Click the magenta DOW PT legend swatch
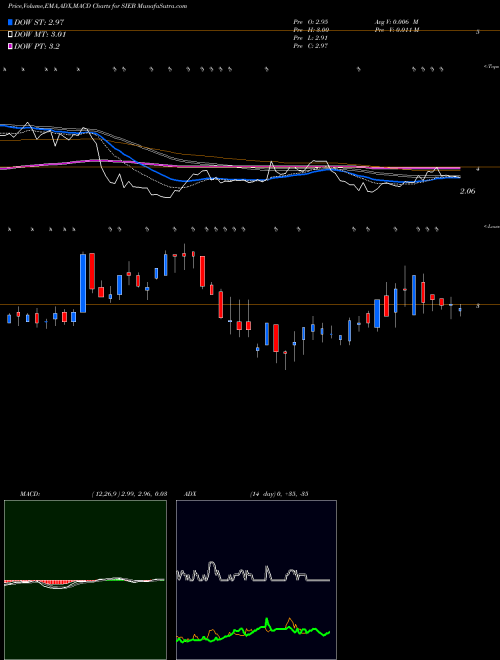The height and width of the screenshot is (660, 500). pyautogui.click(x=10, y=46)
